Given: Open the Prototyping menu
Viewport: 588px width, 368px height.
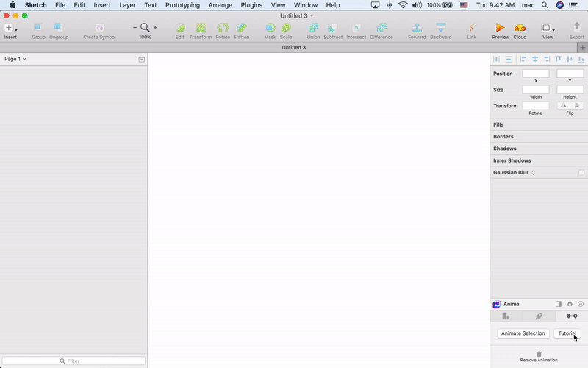Looking at the screenshot, I should (182, 5).
